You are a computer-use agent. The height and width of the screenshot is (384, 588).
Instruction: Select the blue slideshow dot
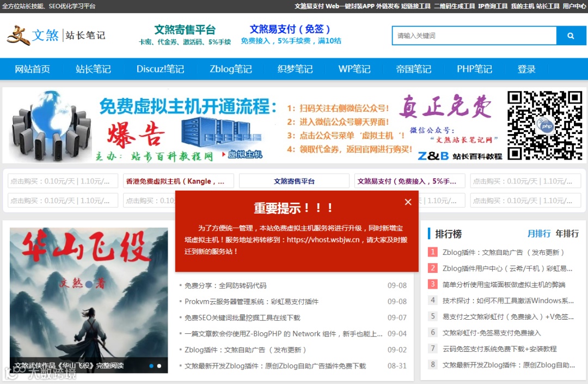pyautogui.click(x=151, y=366)
